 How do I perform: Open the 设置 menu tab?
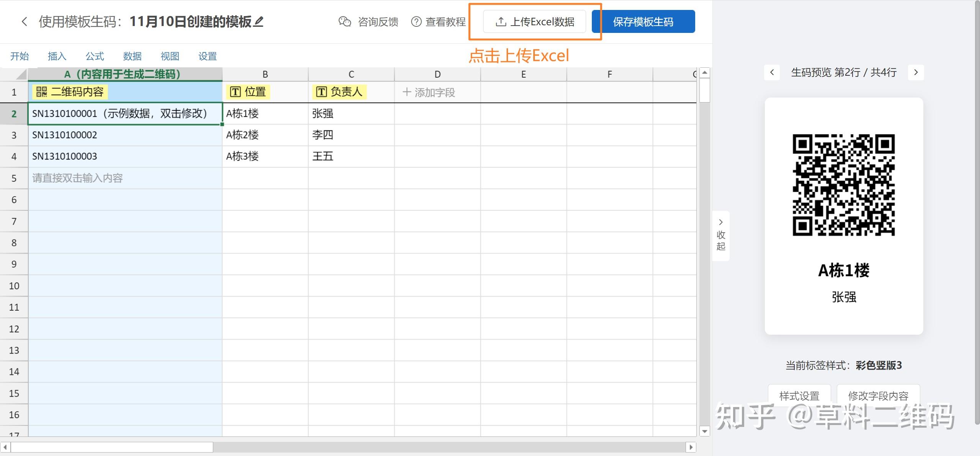(207, 56)
